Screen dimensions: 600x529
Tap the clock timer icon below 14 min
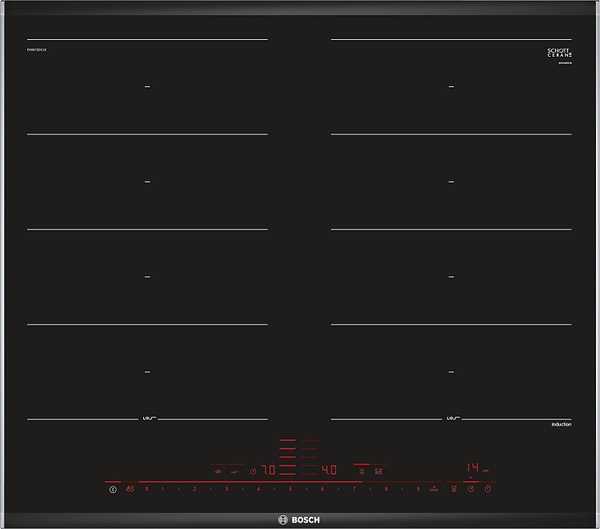[x=471, y=489]
